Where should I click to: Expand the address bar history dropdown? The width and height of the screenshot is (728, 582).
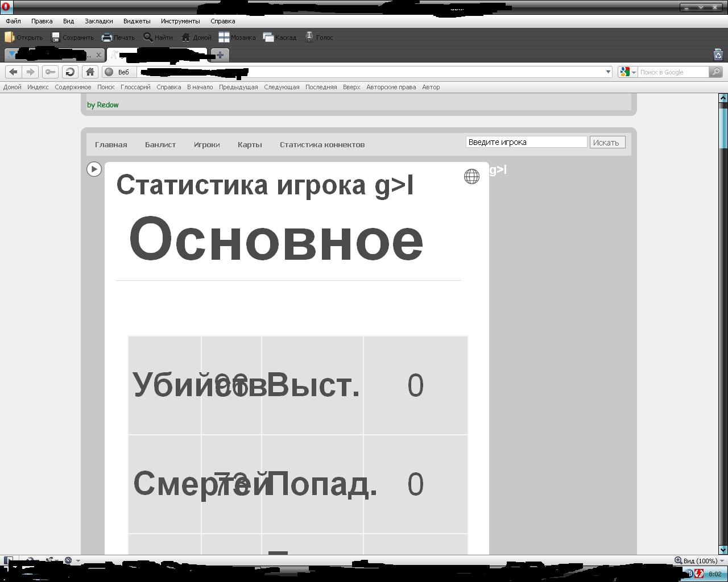click(x=608, y=72)
